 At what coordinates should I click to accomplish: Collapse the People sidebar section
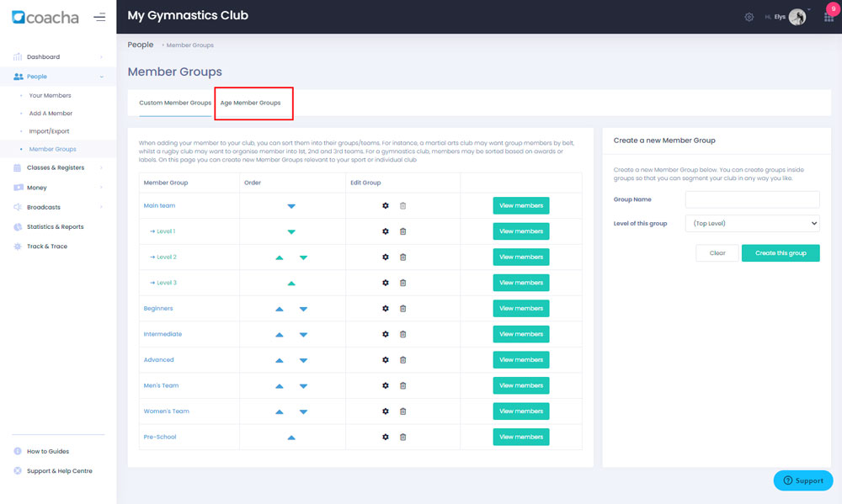point(37,77)
